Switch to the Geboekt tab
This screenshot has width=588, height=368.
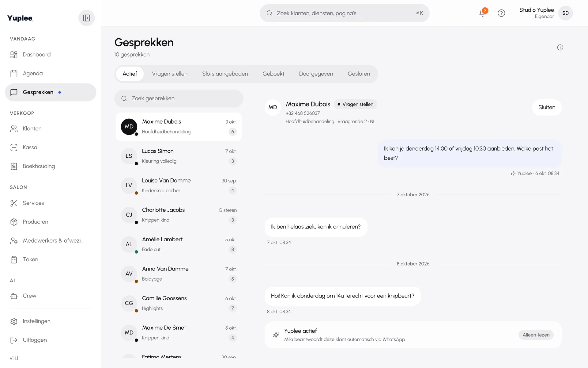tap(273, 74)
